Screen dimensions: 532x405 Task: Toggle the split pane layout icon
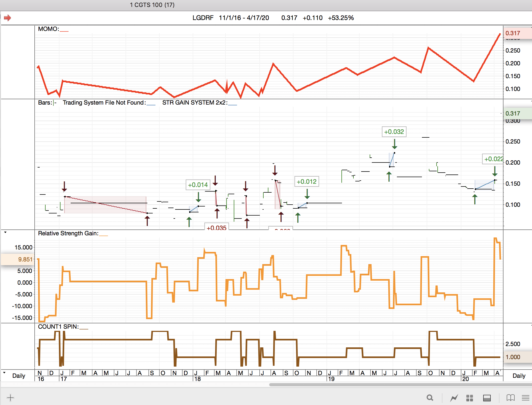(487, 398)
